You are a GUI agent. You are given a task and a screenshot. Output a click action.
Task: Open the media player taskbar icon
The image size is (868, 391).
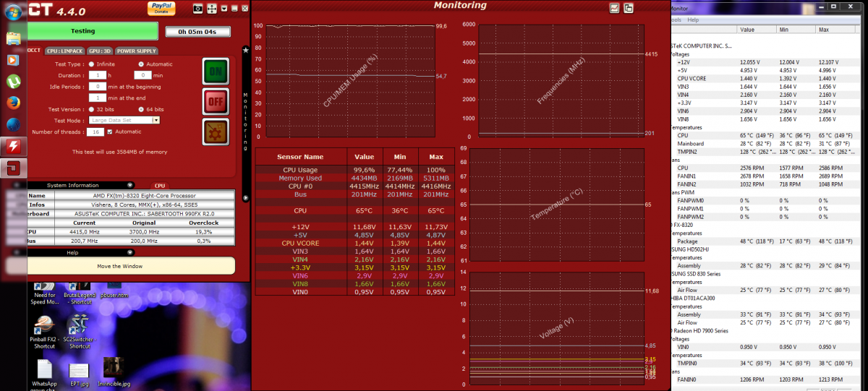pos(13,60)
